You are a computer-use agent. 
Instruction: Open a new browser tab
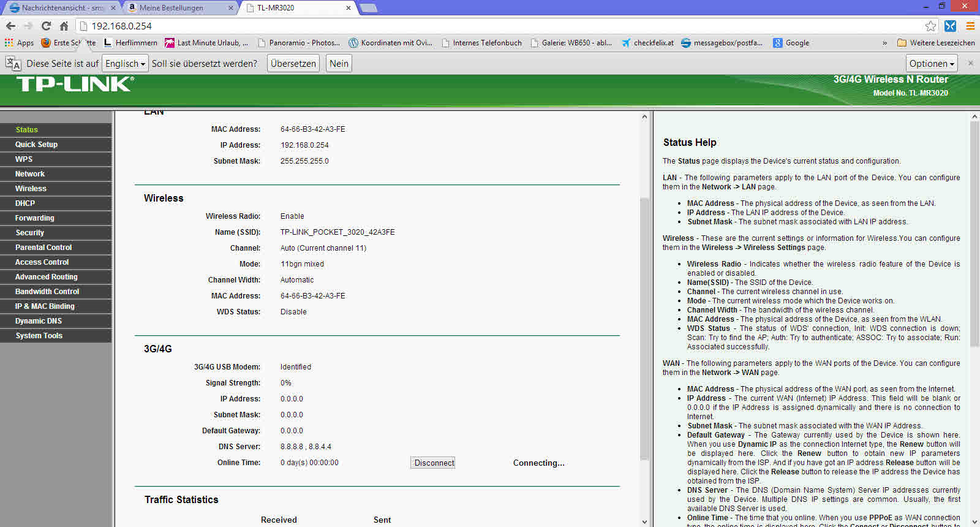coord(368,8)
